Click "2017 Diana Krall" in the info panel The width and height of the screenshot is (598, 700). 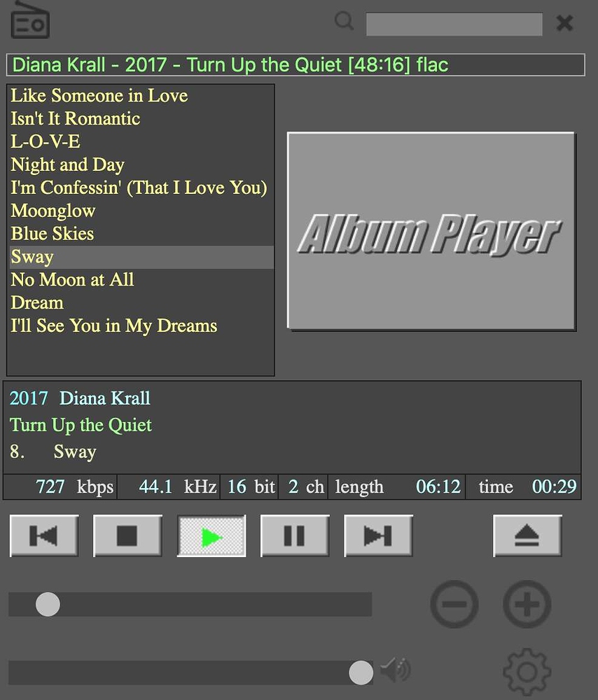click(x=80, y=398)
